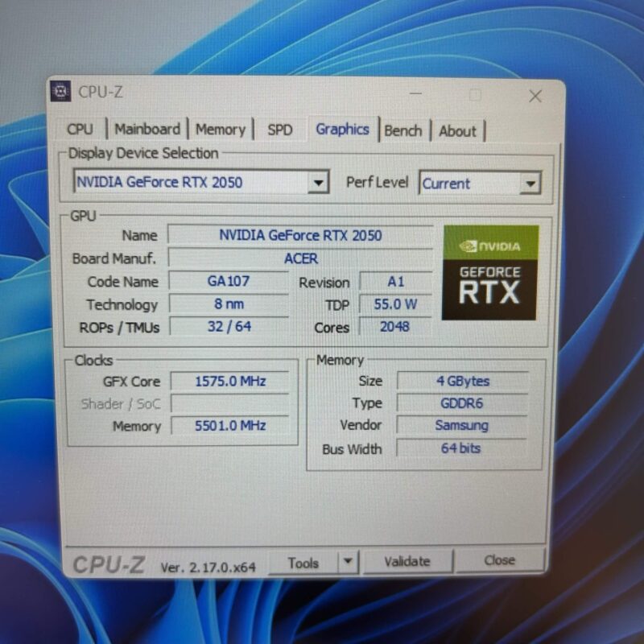Select the GPU Name field value
644x644 pixels.
pos(300,235)
